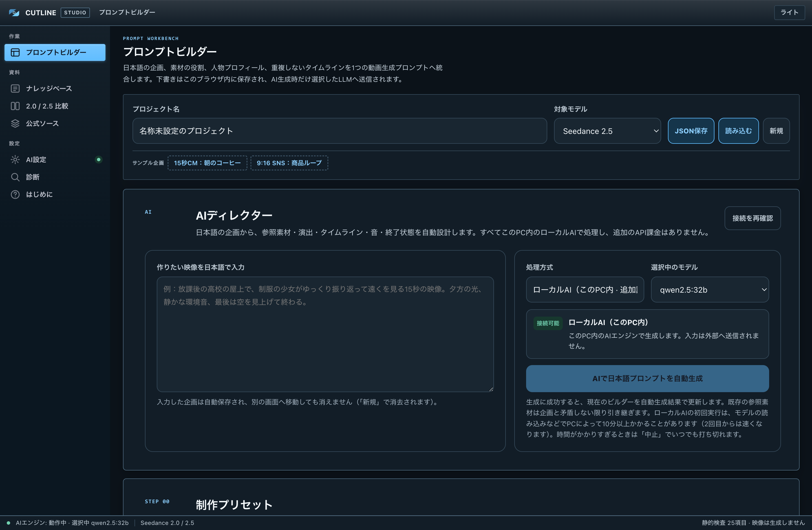The width and height of the screenshot is (812, 530).
Task: Load sample 9:16 SNS：商品ループ
Action: (289, 163)
